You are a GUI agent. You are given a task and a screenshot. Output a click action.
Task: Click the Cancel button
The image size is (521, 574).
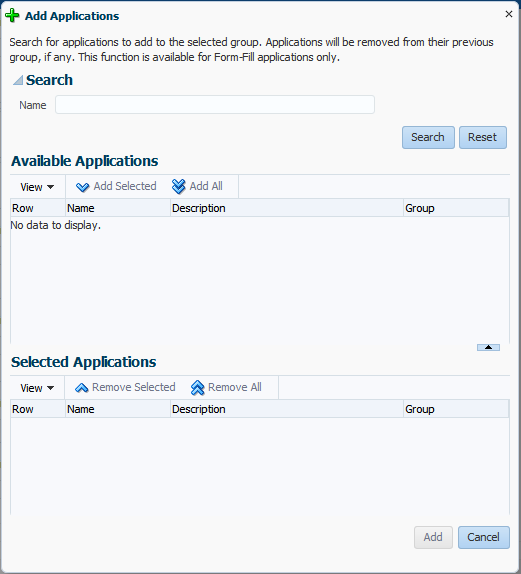pos(483,537)
